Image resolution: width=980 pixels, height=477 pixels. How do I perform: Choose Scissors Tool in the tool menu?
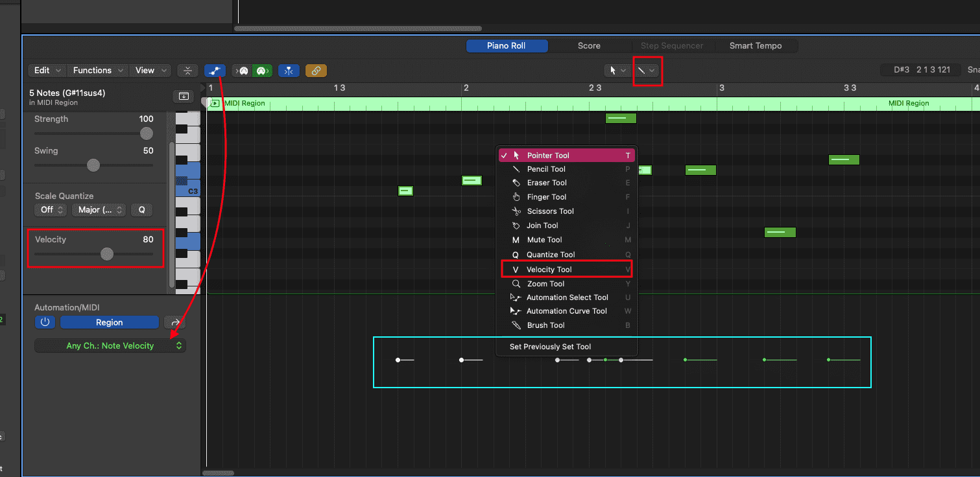[550, 211]
